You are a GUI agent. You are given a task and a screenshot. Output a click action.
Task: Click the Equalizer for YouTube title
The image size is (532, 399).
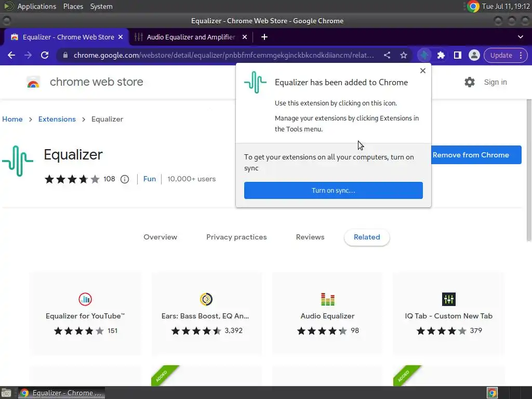point(85,316)
